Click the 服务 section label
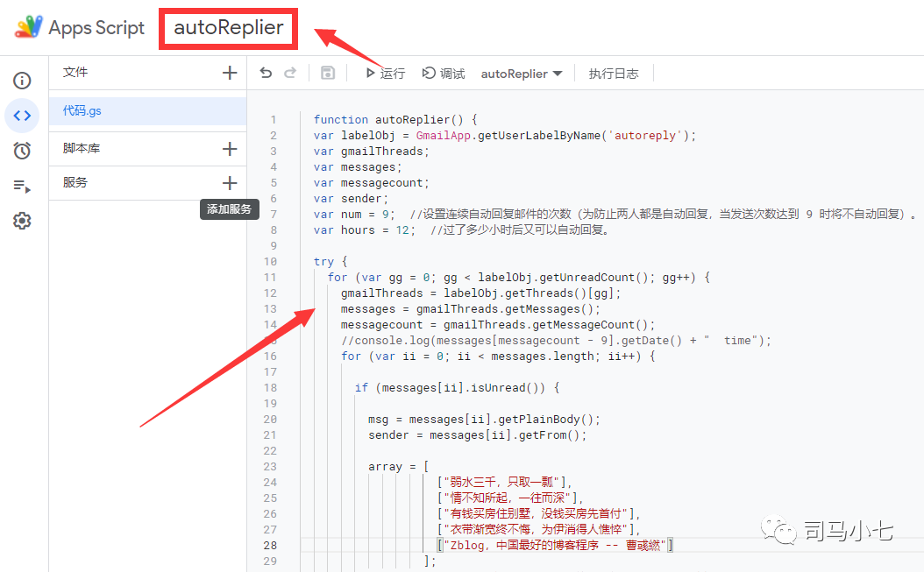The height and width of the screenshot is (572, 924). (75, 182)
